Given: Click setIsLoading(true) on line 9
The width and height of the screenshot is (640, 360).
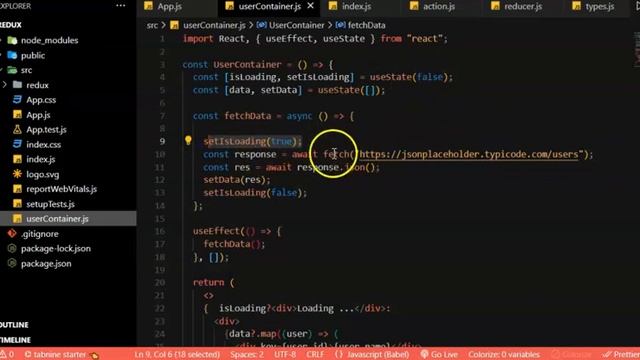Looking at the screenshot, I should click(253, 141).
